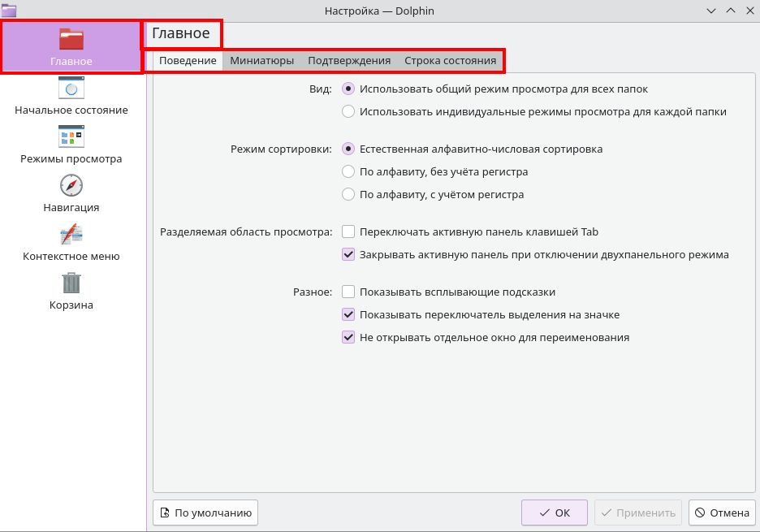Enable Переключать активную панель клавишей Tab

(x=348, y=231)
